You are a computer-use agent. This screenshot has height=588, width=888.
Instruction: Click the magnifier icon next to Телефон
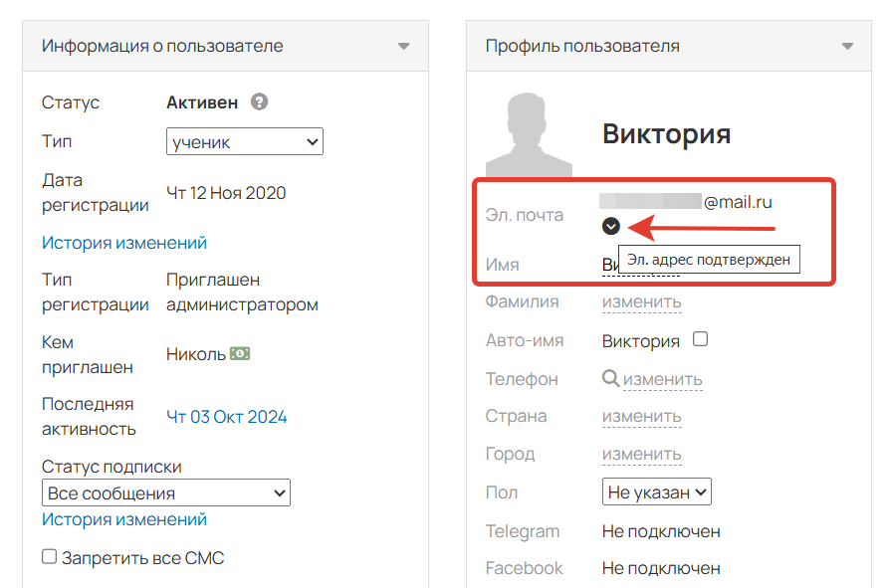pos(610,378)
